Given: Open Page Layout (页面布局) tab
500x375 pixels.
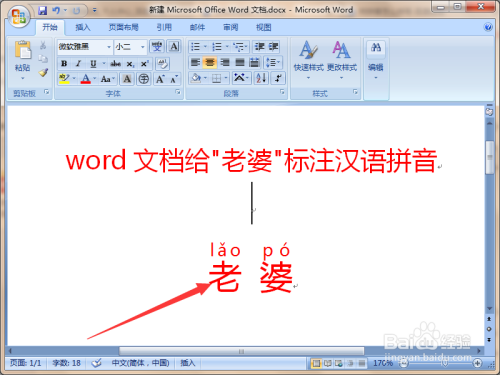Looking at the screenshot, I should [x=123, y=27].
